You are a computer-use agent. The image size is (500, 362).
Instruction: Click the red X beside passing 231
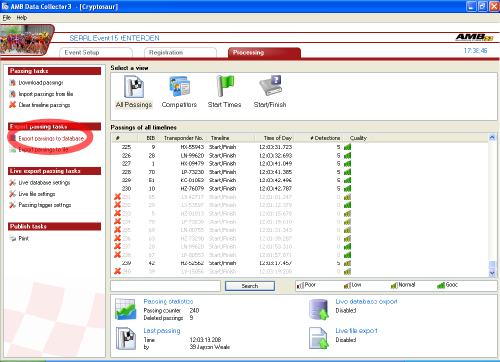pyautogui.click(x=117, y=197)
